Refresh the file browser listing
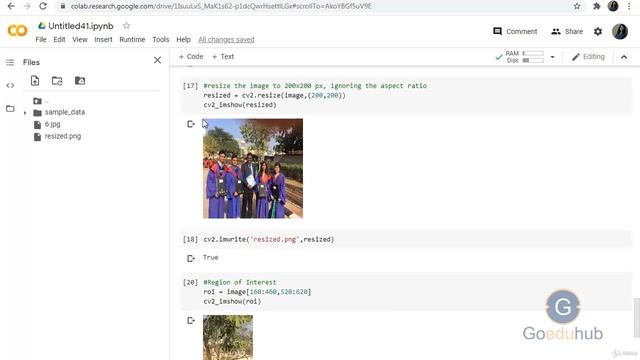 point(57,81)
